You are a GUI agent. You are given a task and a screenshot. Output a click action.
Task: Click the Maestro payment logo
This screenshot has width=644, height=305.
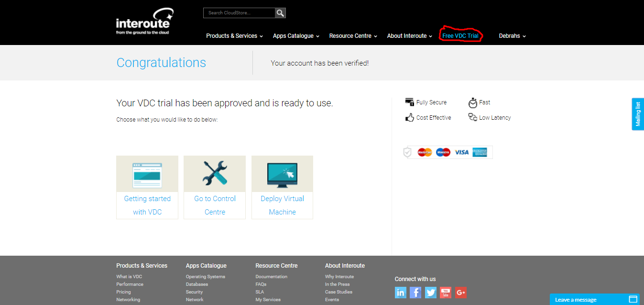[443, 152]
